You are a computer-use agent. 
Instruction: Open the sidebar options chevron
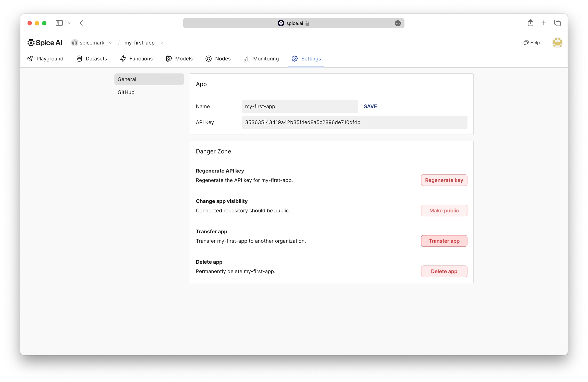pos(69,23)
